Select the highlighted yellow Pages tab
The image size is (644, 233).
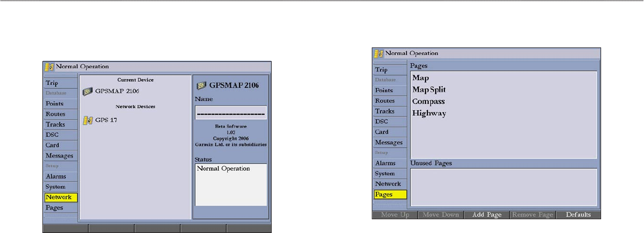(390, 194)
